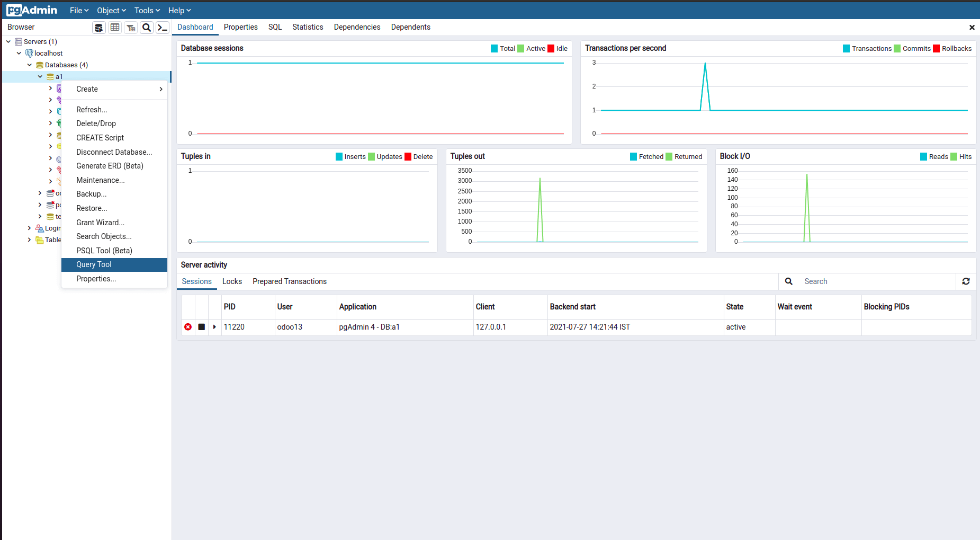Viewport: 980px width, 540px height.
Task: Choose Delete/Drop from context menu
Action: (x=114, y=123)
